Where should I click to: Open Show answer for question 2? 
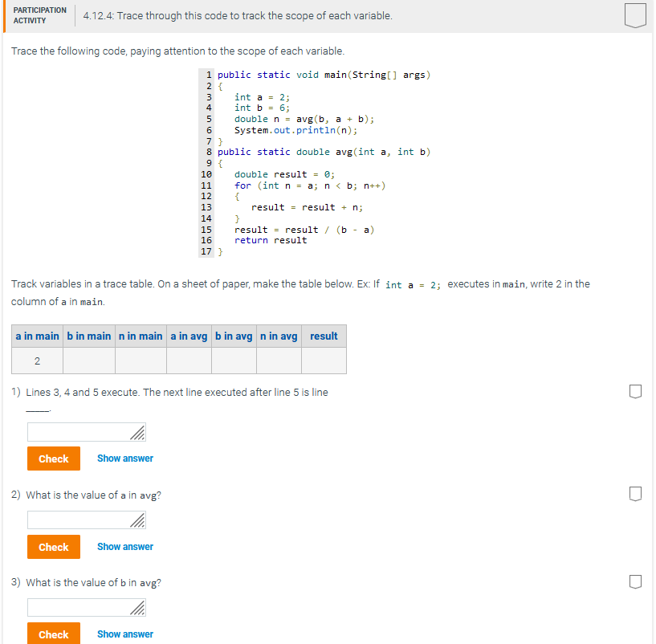125,547
